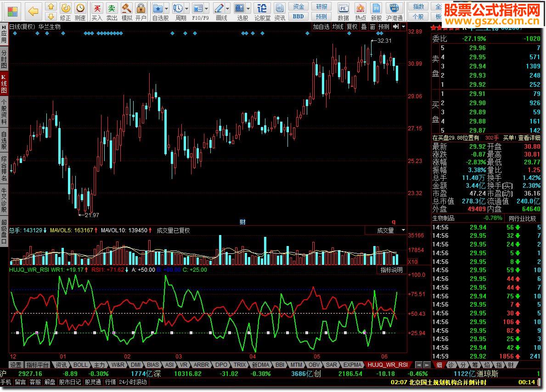Switch to the BOLL indicator tab
This screenshot has width=546, height=392.
[x=80, y=365]
